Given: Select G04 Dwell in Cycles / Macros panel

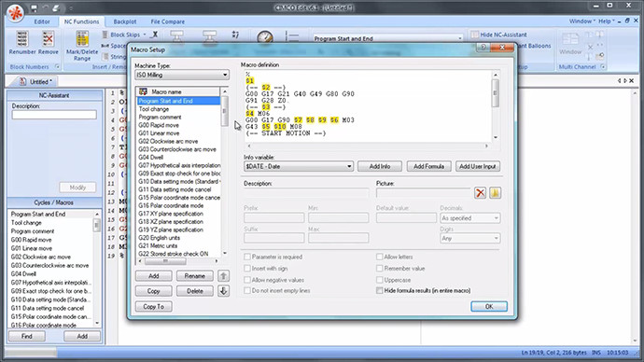Looking at the screenshot, I should [23, 273].
